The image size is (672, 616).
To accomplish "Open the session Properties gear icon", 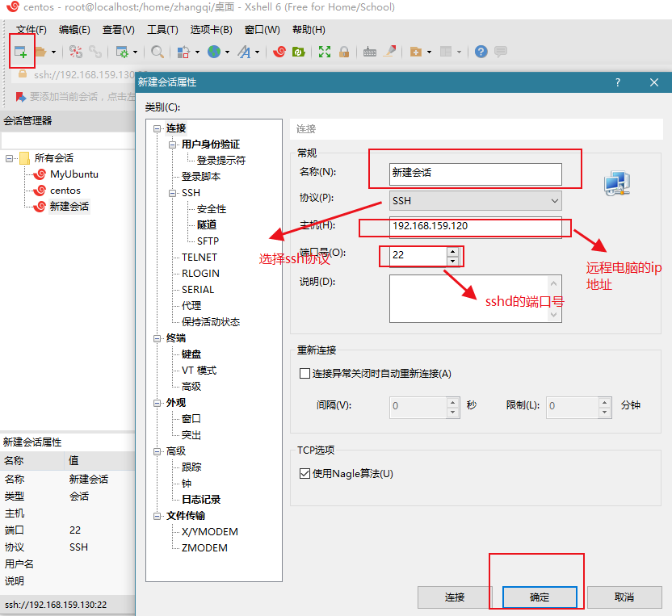I will pos(122,52).
